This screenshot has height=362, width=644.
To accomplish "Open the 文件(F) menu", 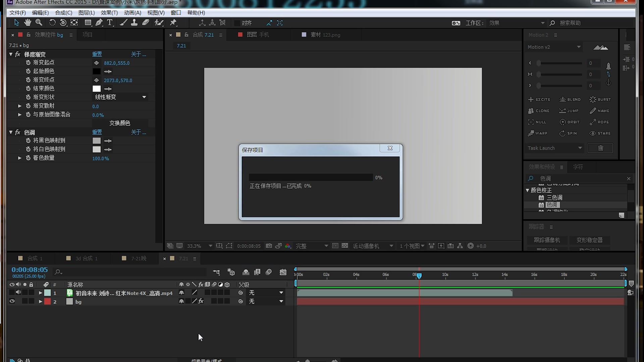I will point(17,13).
